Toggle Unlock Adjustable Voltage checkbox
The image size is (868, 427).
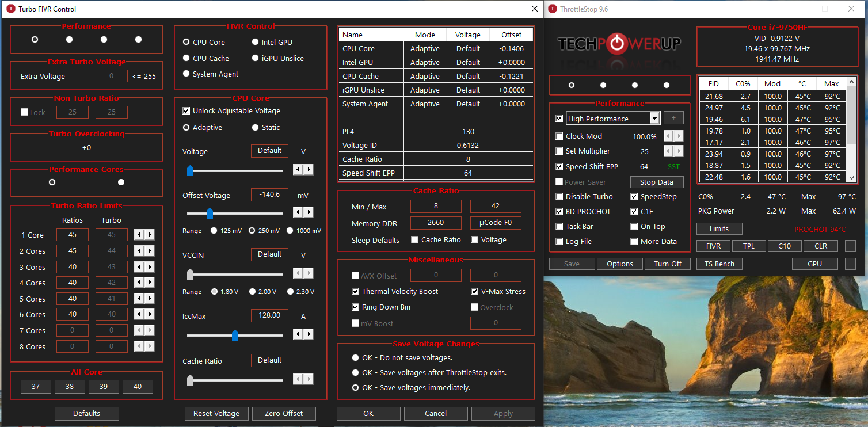[186, 110]
